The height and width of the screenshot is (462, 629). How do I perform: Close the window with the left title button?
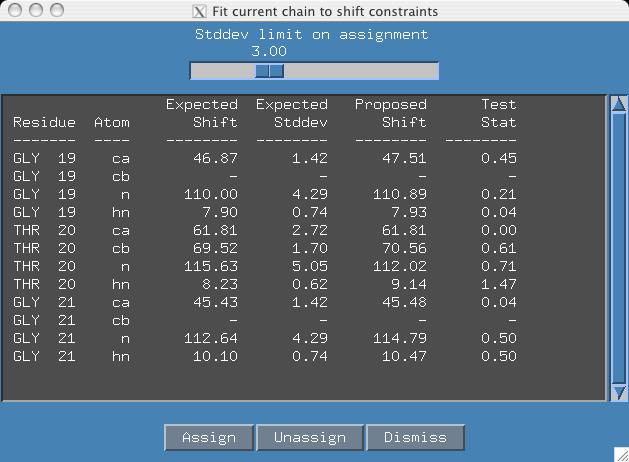(x=14, y=10)
